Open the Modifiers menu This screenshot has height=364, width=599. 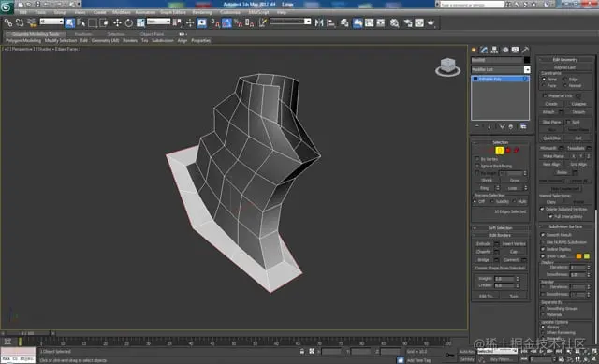point(122,12)
